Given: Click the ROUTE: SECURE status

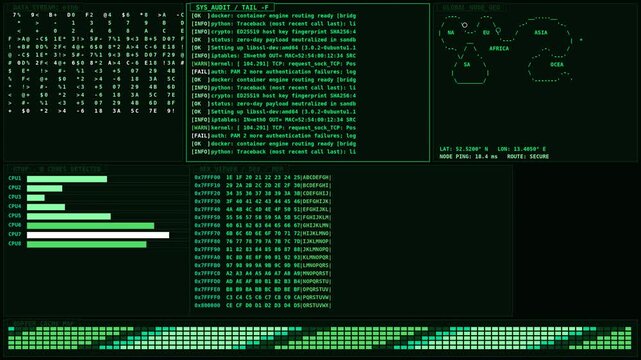Looking at the screenshot, I should click(528, 157).
